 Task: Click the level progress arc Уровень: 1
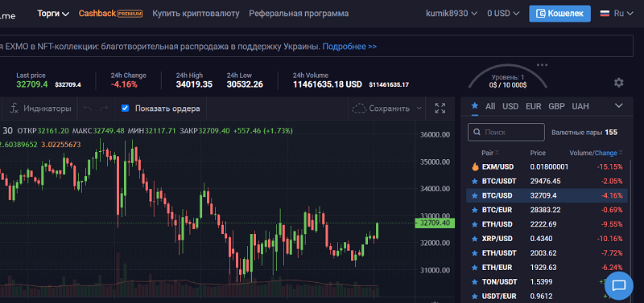click(508, 77)
